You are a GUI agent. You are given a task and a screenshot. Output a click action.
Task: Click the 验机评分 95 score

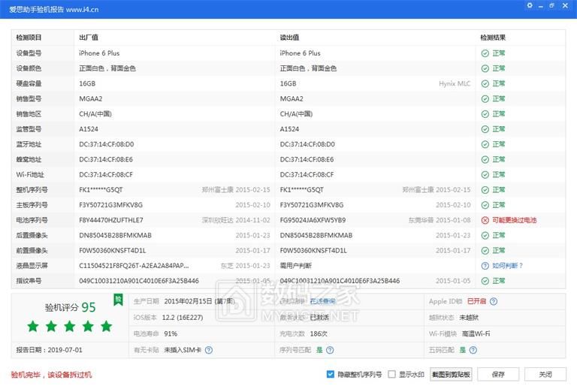point(71,307)
